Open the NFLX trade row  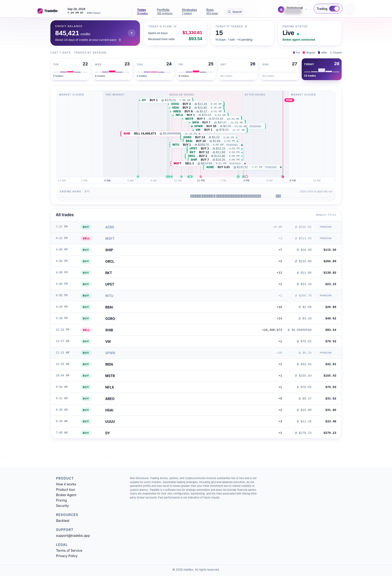coord(196,387)
